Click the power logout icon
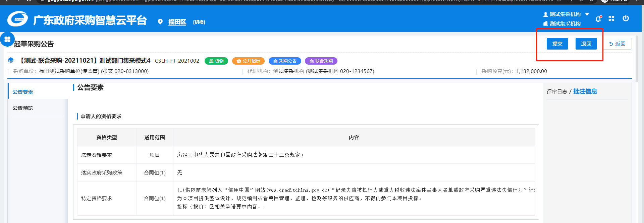Viewport: 644px width, 223px height. click(626, 18)
